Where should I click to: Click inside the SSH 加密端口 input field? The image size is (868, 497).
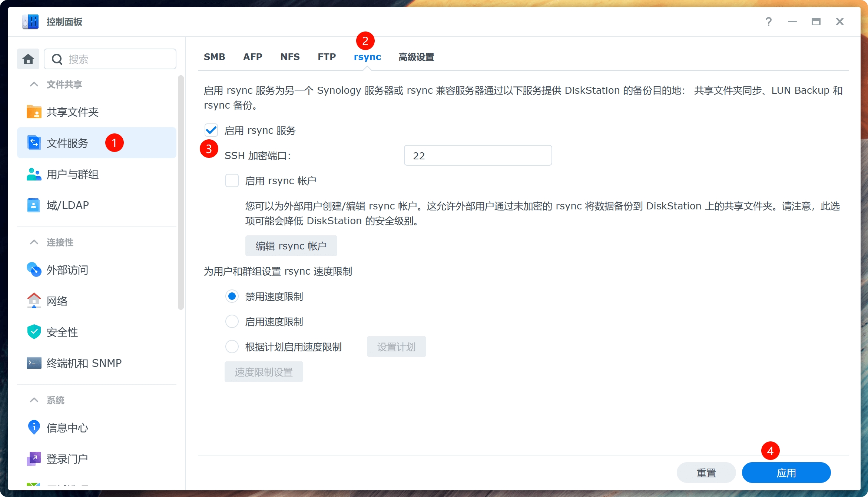[477, 155]
